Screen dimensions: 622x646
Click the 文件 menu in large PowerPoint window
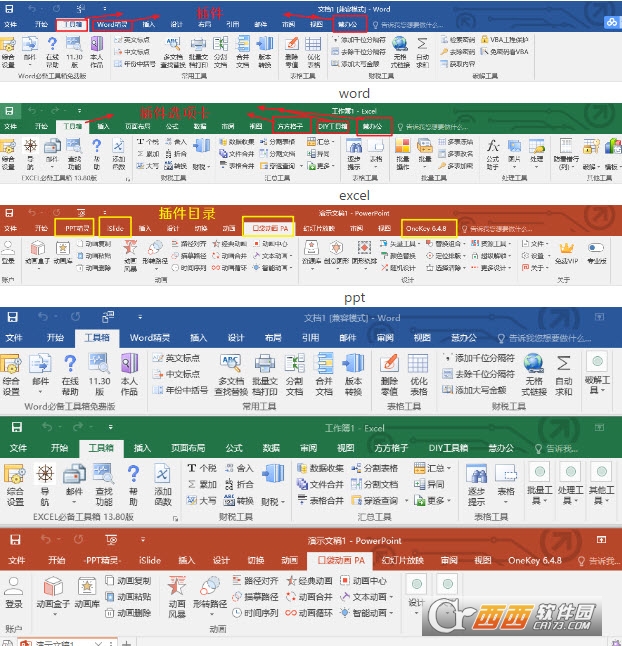pos(17,560)
